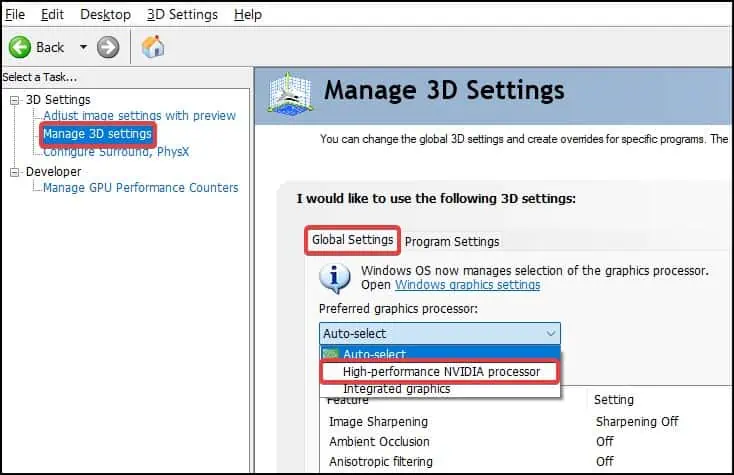Screen dimensions: 734x475
Task: Select the Image Sharpening setting row
Action: click(379, 421)
